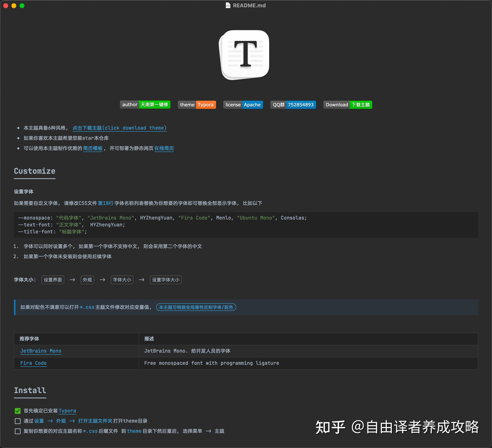Open the JetBrains Mono font link
The width and height of the screenshot is (492, 448).
[41, 351]
